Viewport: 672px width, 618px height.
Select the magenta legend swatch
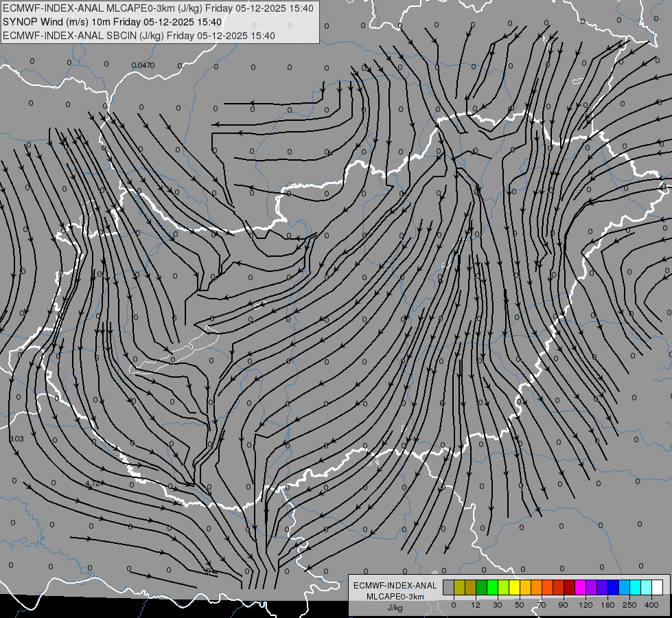coord(581,587)
